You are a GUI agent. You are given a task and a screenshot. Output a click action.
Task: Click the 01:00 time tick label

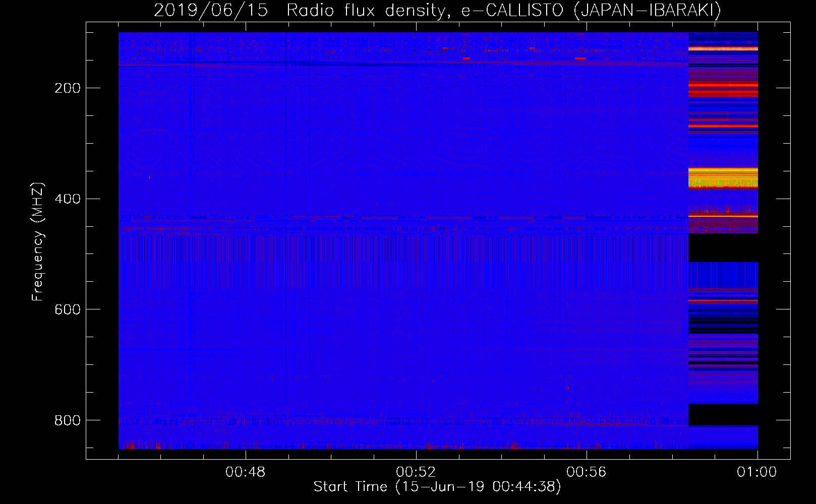pyautogui.click(x=756, y=472)
